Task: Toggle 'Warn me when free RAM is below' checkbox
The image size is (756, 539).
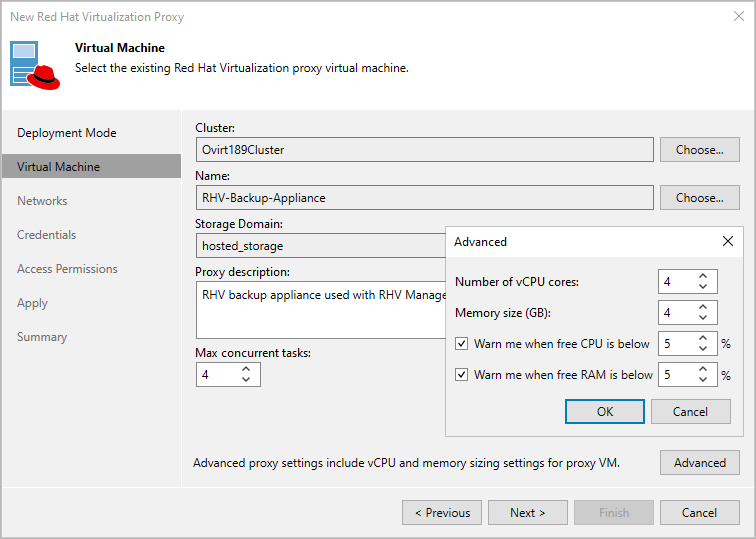Action: pos(461,375)
